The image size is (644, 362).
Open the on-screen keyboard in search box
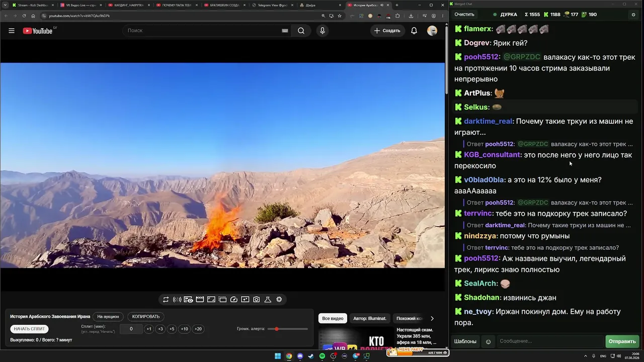tap(285, 31)
